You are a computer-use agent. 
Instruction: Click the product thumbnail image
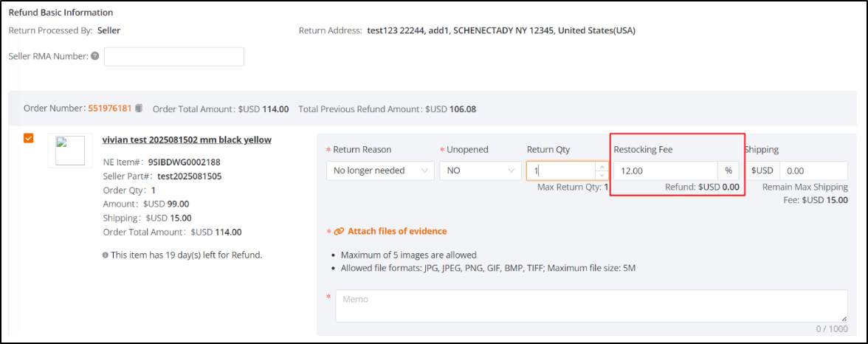[x=70, y=151]
